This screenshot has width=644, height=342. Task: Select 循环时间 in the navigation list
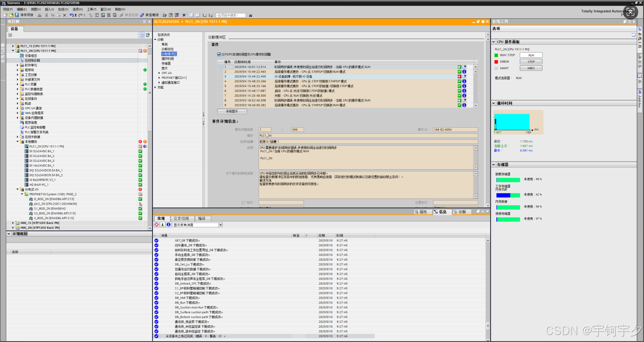(x=167, y=59)
